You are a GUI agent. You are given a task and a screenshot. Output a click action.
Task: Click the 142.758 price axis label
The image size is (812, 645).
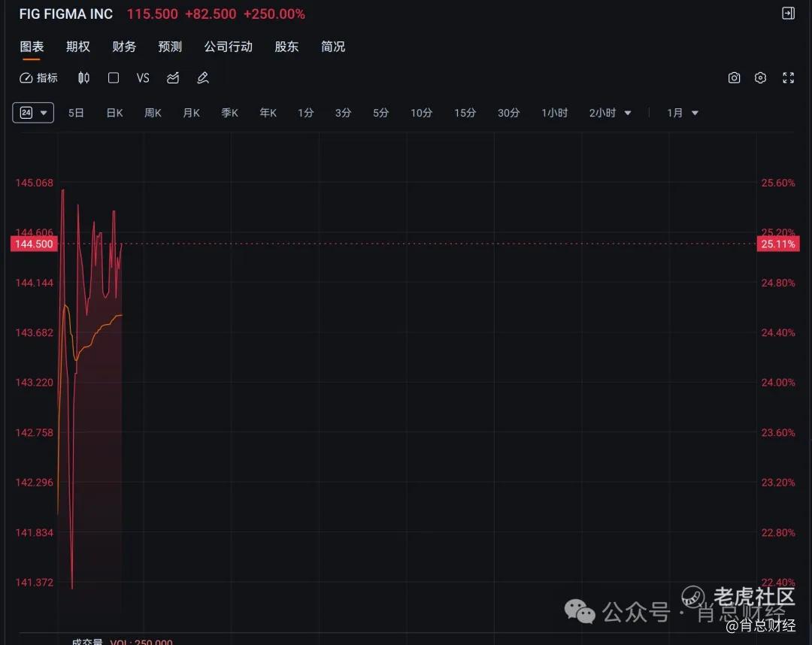tap(34, 432)
